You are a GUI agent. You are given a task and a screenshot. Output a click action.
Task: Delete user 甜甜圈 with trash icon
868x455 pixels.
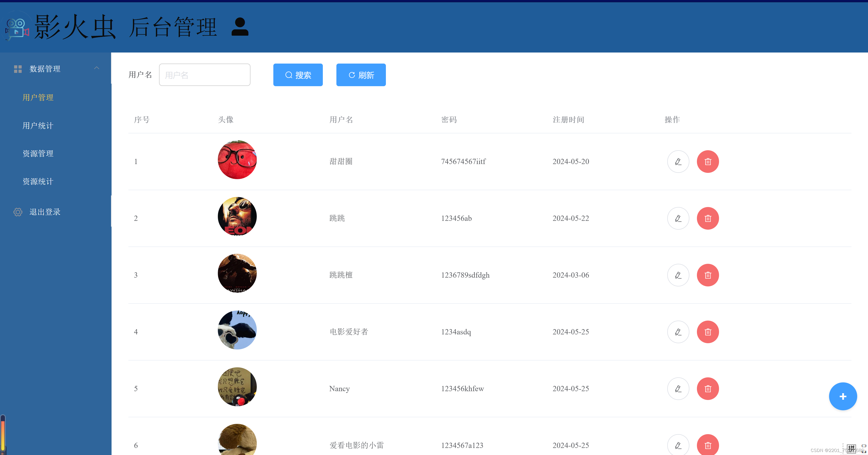[708, 162]
